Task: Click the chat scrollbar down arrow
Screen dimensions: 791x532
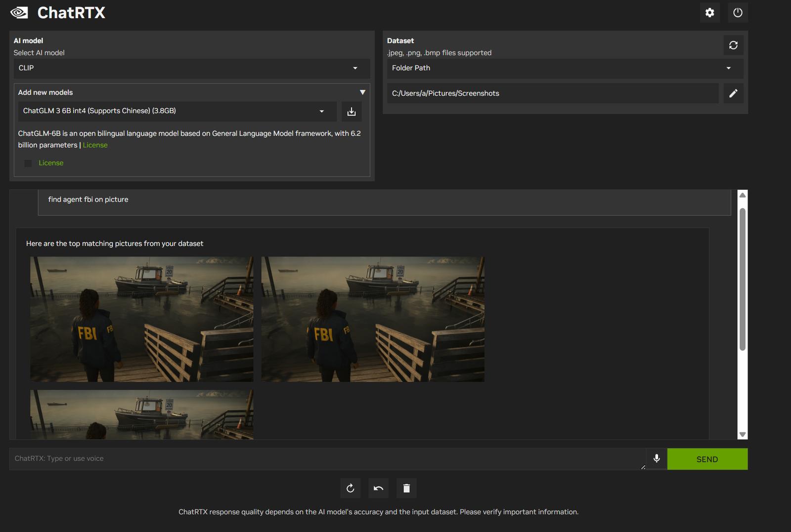Action: 742,434
